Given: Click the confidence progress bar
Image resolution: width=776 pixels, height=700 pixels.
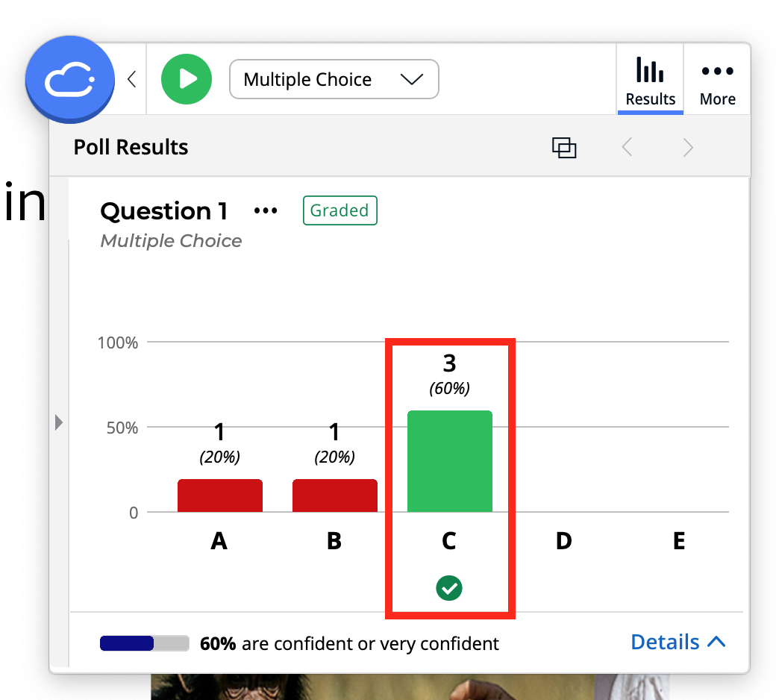Looking at the screenshot, I should (144, 642).
